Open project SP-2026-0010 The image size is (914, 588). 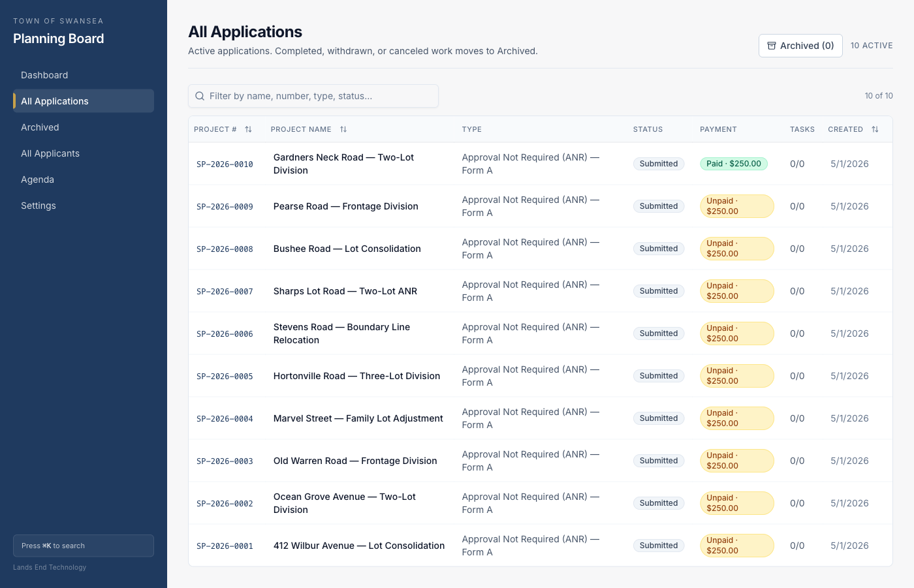(225, 164)
